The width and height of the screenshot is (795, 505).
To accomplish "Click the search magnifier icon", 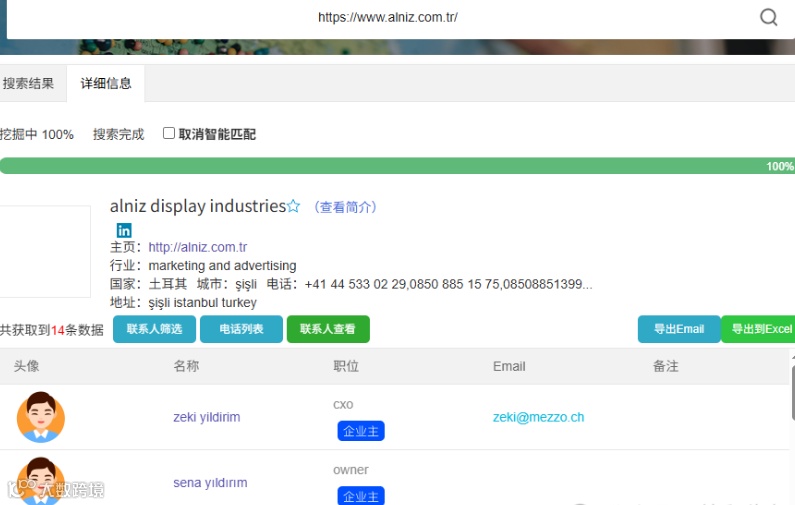I will pyautogui.click(x=768, y=17).
